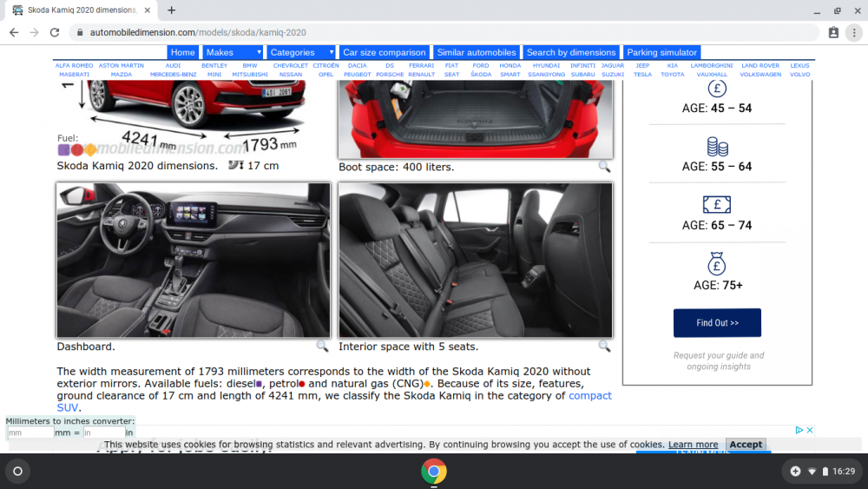Open the VOLKSWAGEN make link

pyautogui.click(x=760, y=74)
